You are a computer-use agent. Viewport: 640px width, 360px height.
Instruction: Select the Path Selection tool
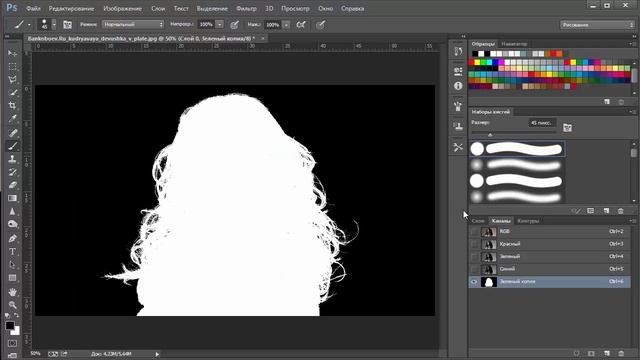pyautogui.click(x=12, y=264)
